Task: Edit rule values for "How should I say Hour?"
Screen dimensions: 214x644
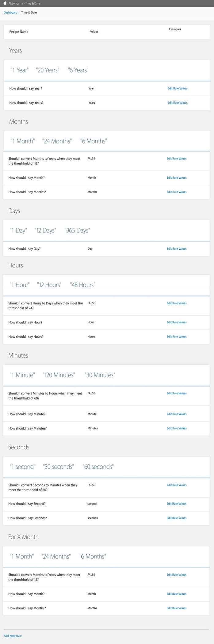Action: [177, 322]
